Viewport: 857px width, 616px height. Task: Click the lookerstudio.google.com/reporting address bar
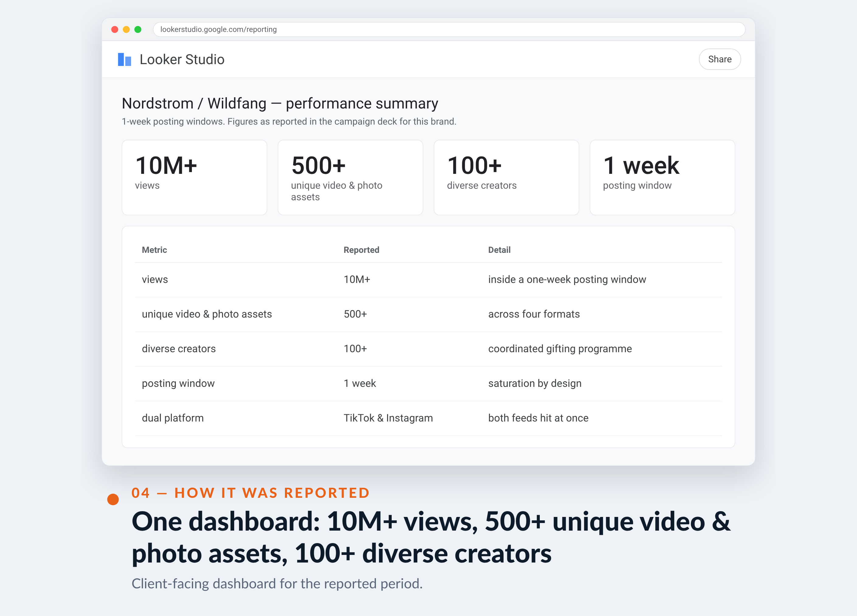coord(449,29)
